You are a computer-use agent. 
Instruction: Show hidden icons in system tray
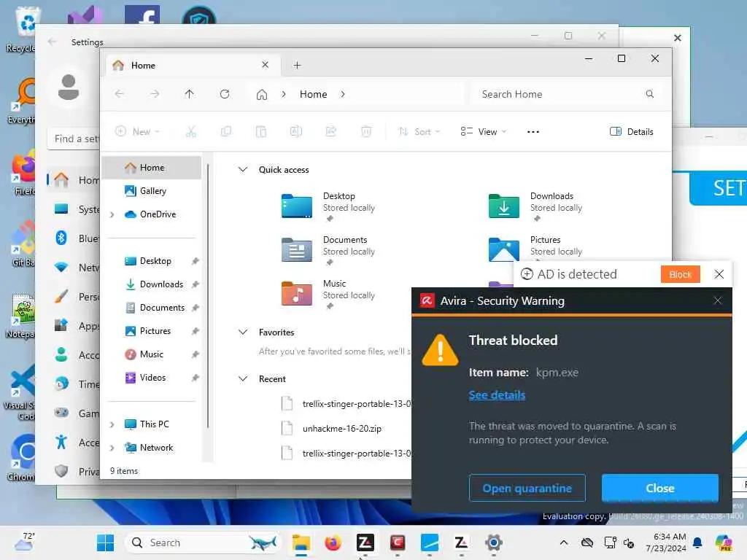(564, 542)
